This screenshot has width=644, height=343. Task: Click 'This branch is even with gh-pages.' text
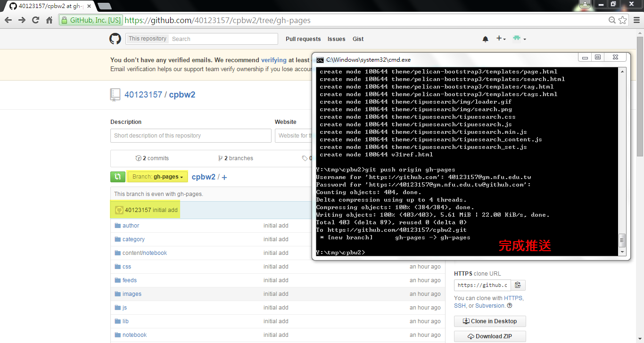158,194
